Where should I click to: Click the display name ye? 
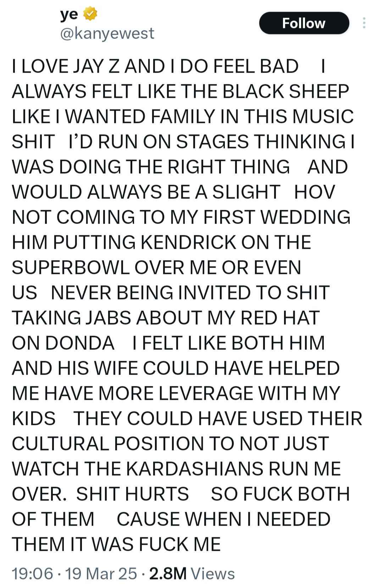tap(69, 14)
